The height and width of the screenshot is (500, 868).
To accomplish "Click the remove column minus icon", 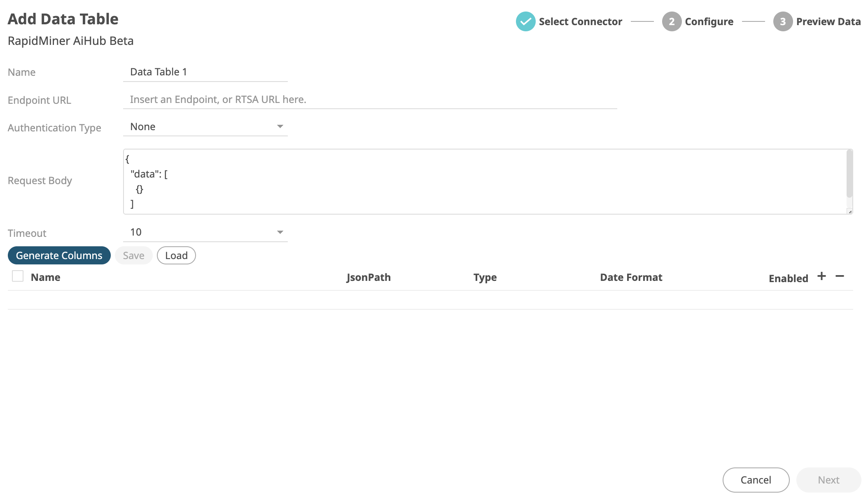I will pos(840,276).
